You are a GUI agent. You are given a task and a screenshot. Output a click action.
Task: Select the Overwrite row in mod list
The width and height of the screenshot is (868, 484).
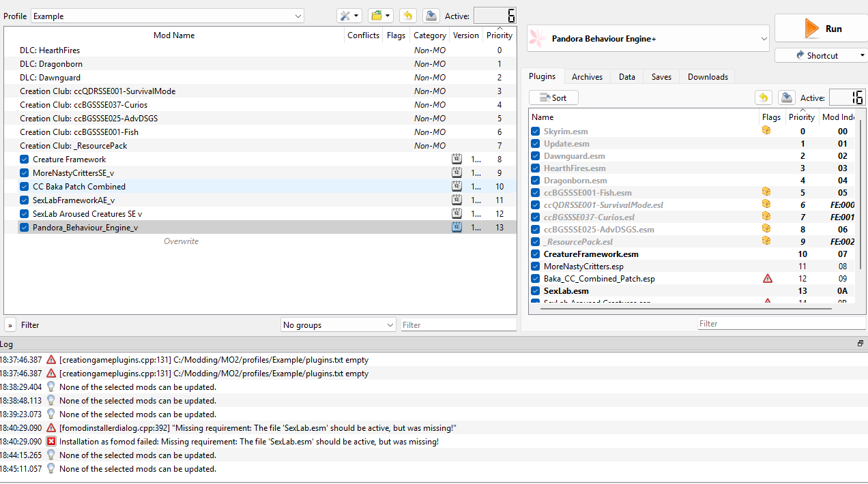pos(259,241)
